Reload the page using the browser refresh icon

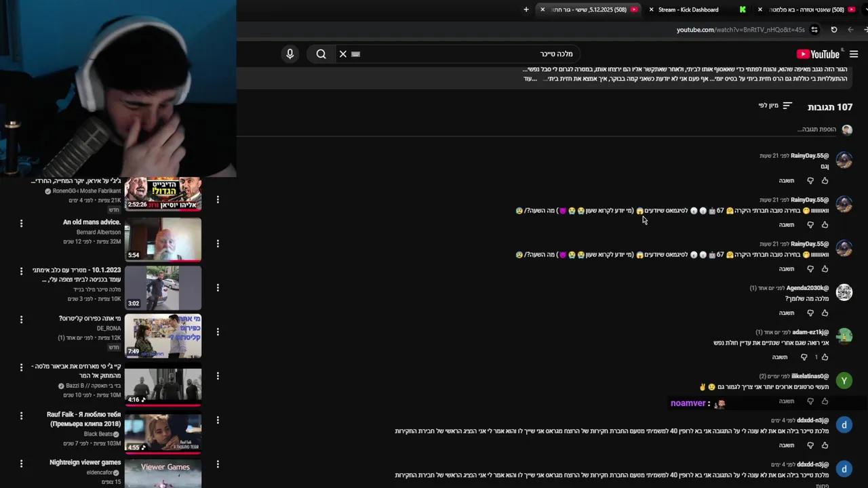(x=834, y=30)
